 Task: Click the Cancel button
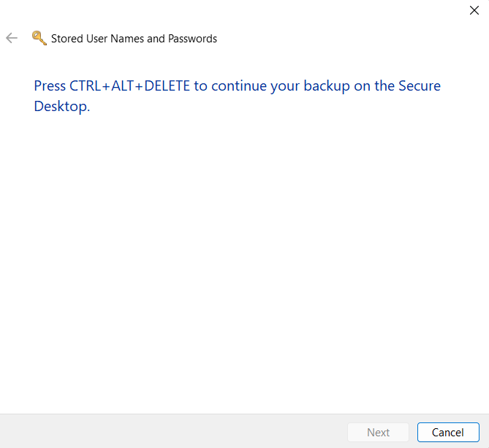(x=448, y=432)
